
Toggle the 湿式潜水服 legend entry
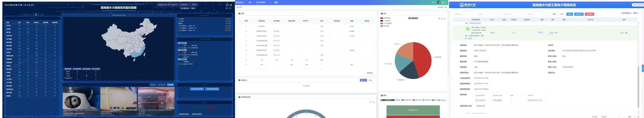[385, 18]
